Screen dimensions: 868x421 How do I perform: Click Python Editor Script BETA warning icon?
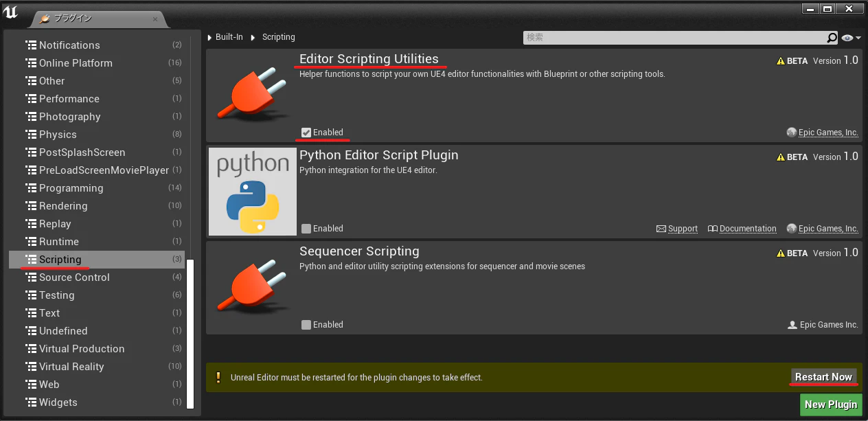point(781,157)
